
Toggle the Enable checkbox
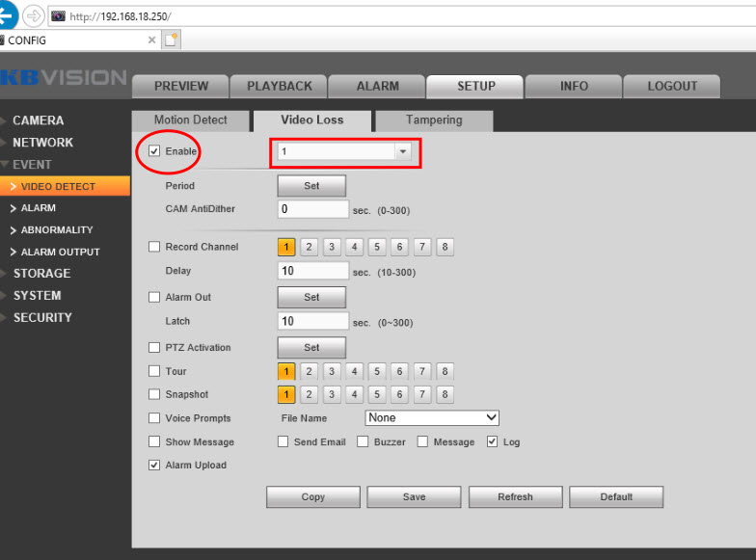(x=154, y=151)
